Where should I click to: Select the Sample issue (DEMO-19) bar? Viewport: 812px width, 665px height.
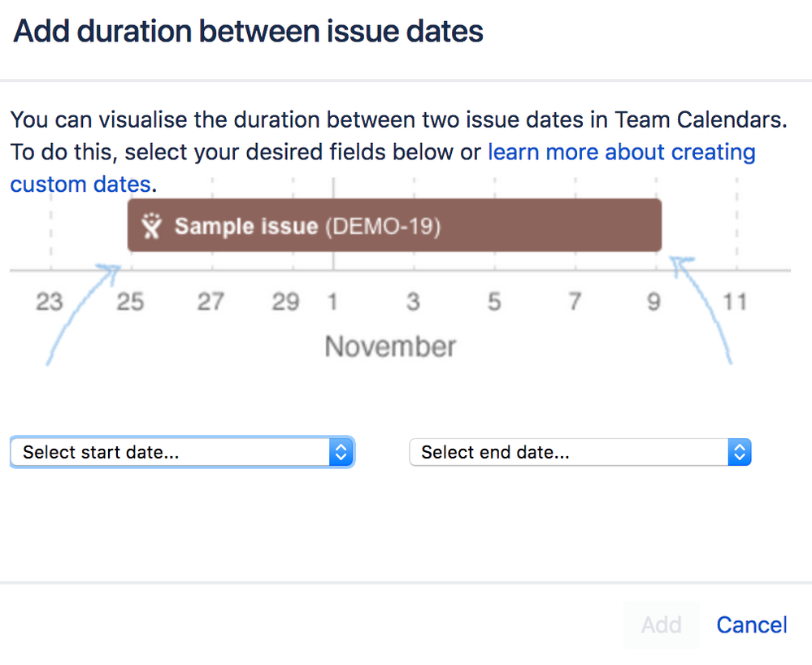394,225
